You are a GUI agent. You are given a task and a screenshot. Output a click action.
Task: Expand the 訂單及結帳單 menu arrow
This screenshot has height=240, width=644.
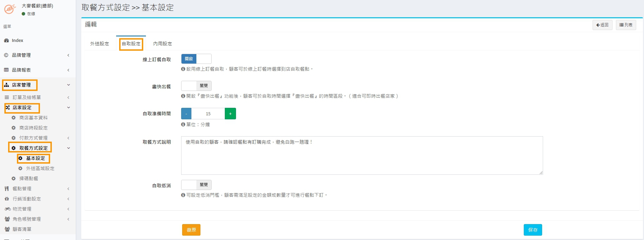68,97
